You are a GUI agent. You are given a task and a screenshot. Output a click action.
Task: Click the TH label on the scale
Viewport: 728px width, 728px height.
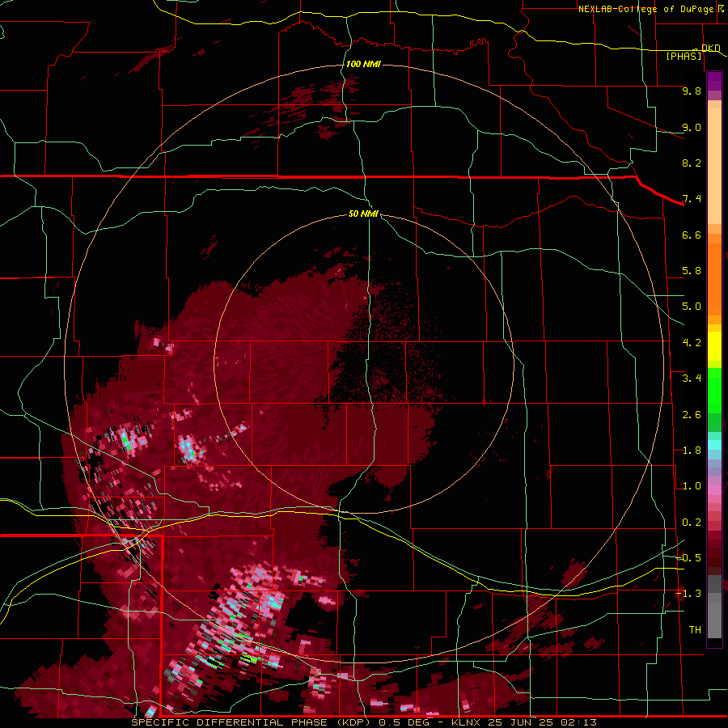695,630
